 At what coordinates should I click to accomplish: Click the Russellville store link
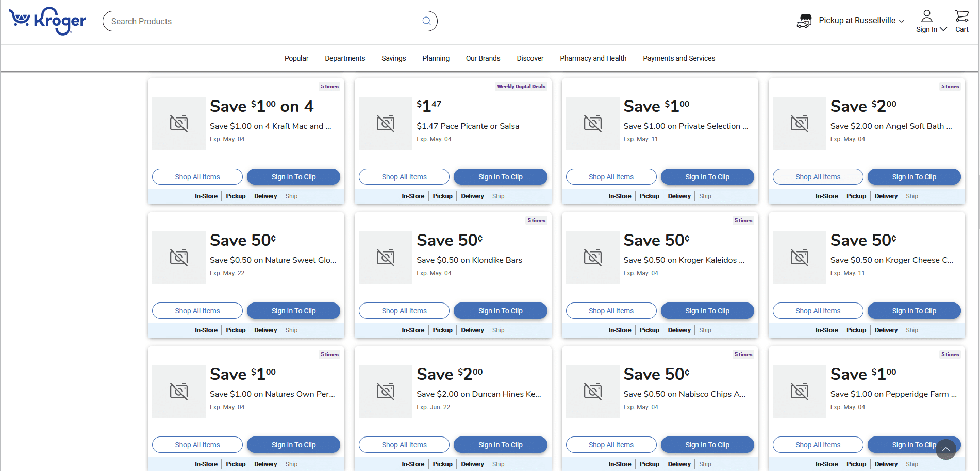click(875, 21)
